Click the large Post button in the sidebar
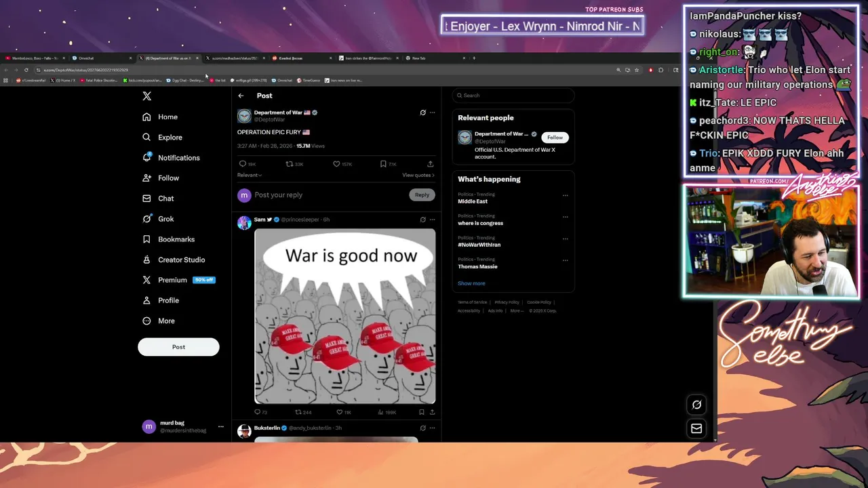The image size is (868, 488). pos(178,346)
